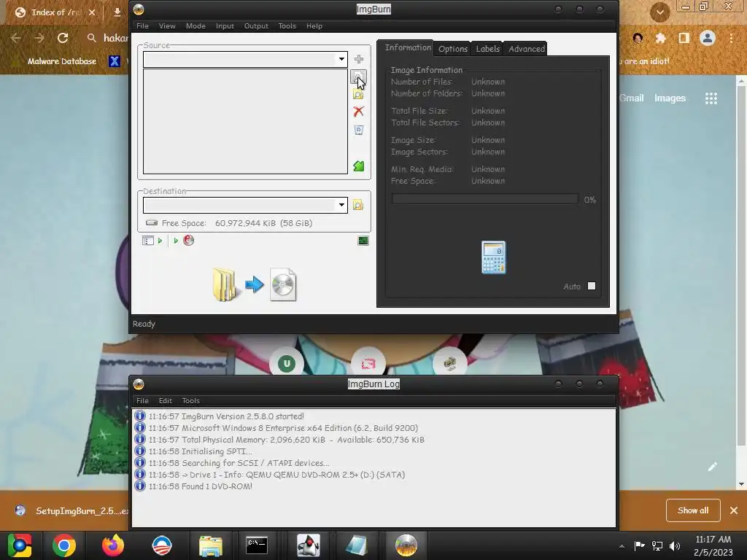Image resolution: width=747 pixels, height=560 pixels.
Task: Open the Output menu
Action: pos(256,26)
